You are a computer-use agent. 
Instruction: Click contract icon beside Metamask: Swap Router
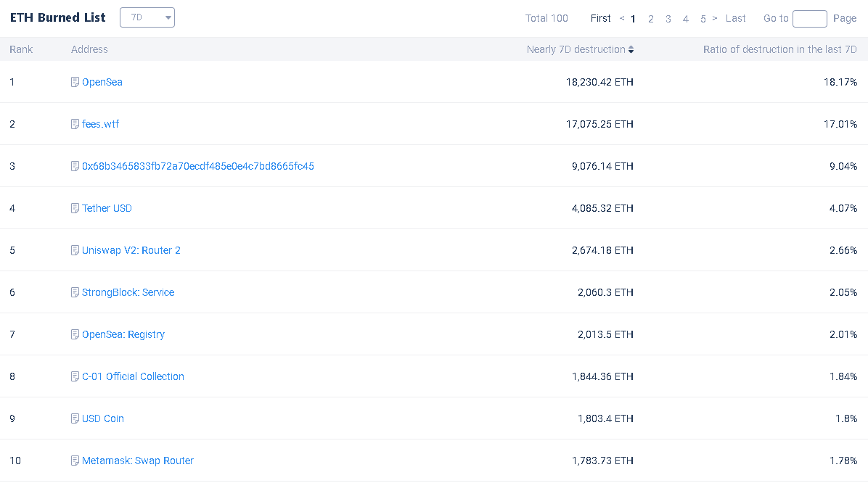75,461
